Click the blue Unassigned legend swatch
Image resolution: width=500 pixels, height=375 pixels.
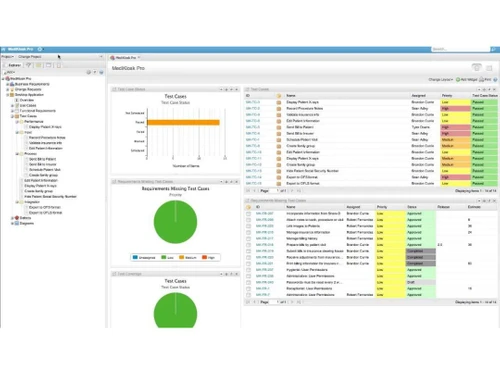coord(135,257)
